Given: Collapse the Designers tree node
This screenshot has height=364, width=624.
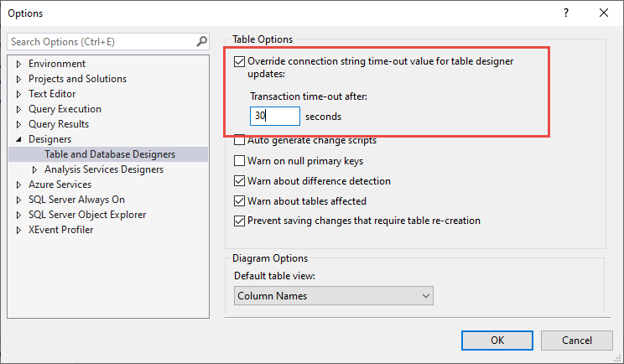Looking at the screenshot, I should pos(19,139).
